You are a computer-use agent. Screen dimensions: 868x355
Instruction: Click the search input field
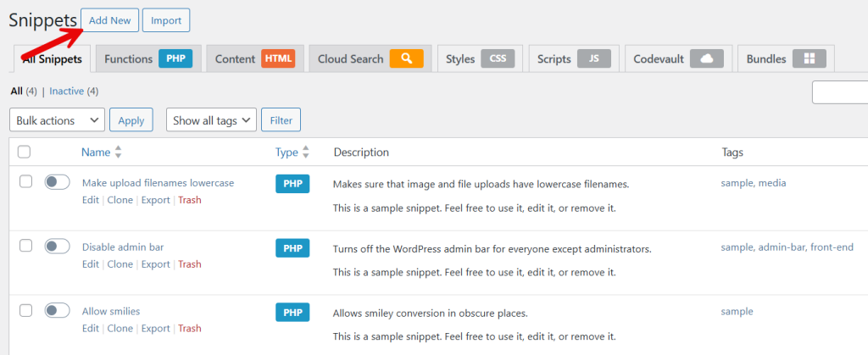840,92
